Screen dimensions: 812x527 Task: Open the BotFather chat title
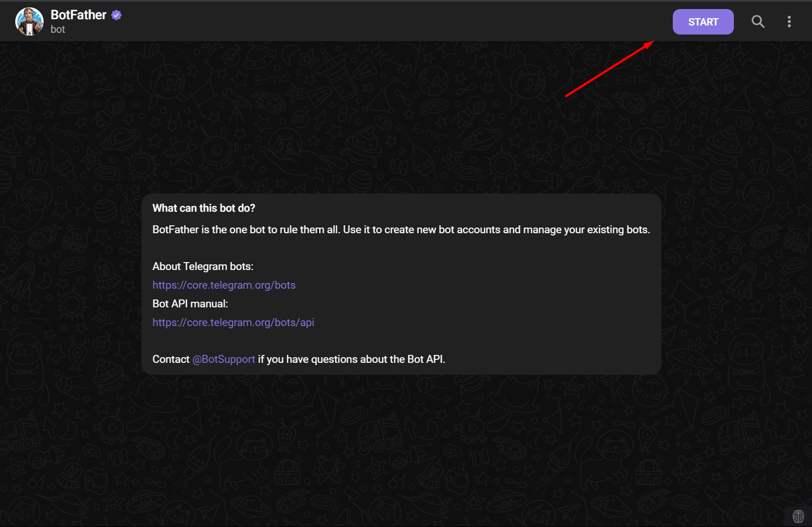pos(78,15)
